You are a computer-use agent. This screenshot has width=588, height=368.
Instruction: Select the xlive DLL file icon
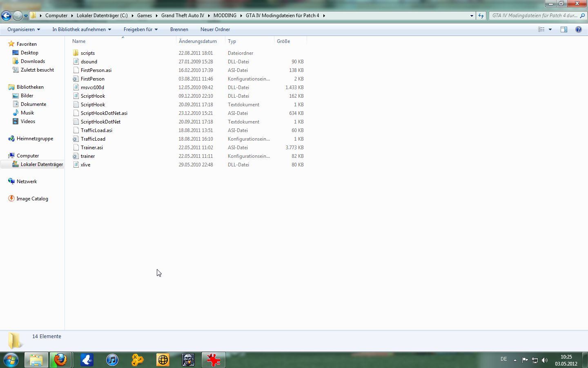tap(76, 165)
